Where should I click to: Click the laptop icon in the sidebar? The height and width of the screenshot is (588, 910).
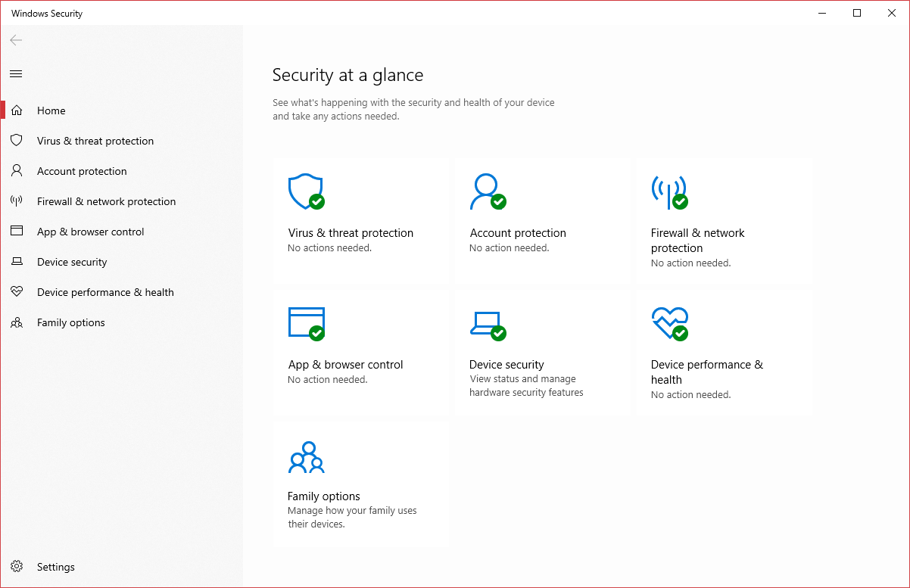[x=17, y=262]
